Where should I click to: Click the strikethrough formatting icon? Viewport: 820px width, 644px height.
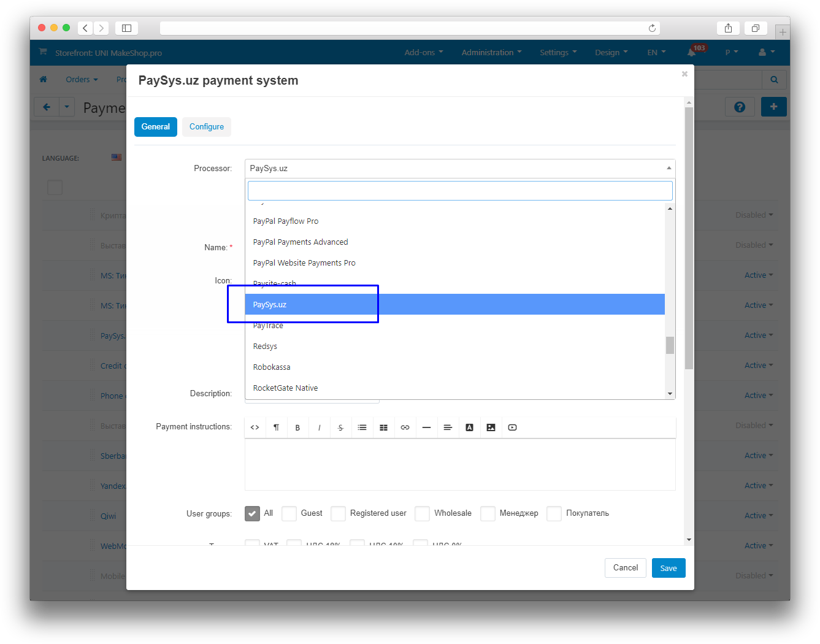[x=340, y=427]
